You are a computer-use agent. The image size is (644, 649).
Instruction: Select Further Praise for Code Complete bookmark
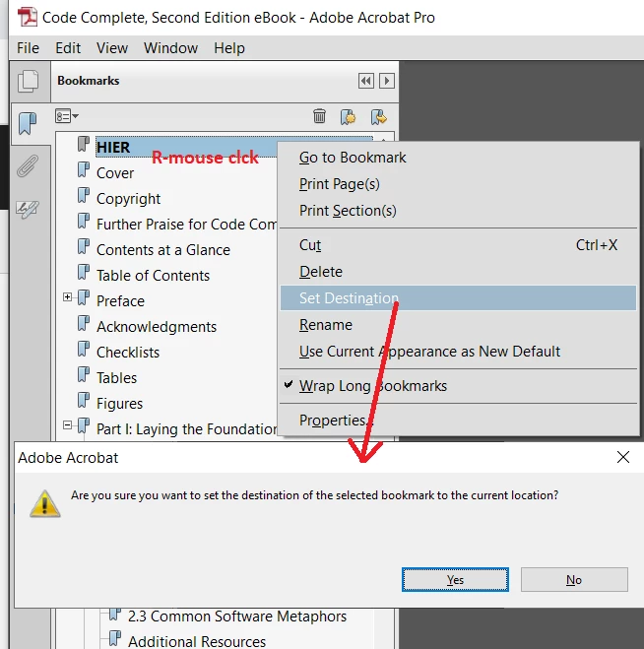[x=186, y=225]
